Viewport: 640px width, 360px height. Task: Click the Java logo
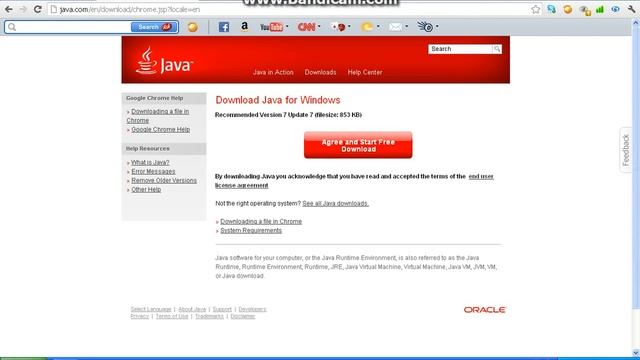point(164,61)
